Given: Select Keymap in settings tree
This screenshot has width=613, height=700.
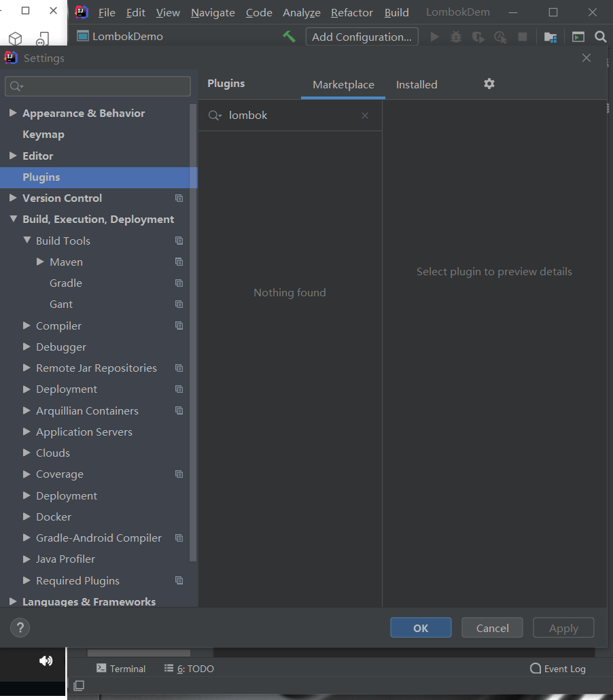Looking at the screenshot, I should tap(43, 135).
